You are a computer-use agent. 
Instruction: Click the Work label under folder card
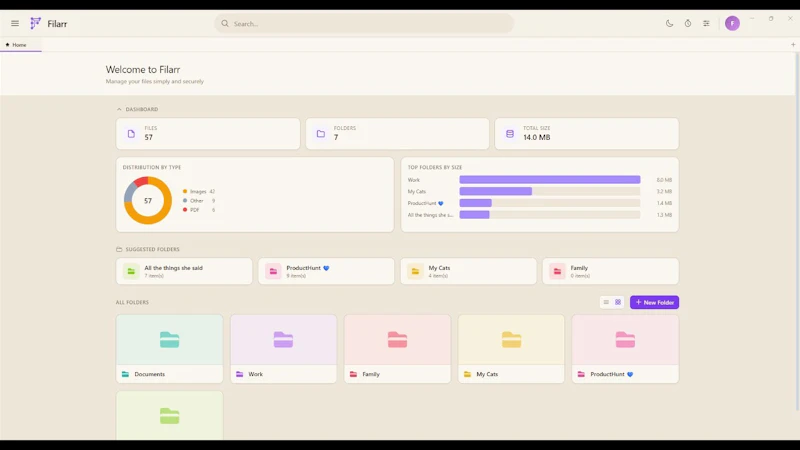(x=256, y=374)
